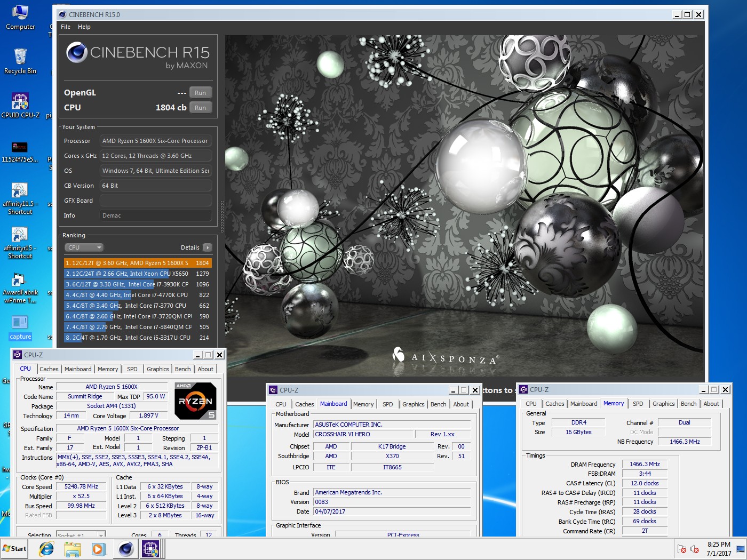The width and height of the screenshot is (747, 560).
Task: Click the taskbar clock showing 8:25 PM
Action: [x=719, y=549]
